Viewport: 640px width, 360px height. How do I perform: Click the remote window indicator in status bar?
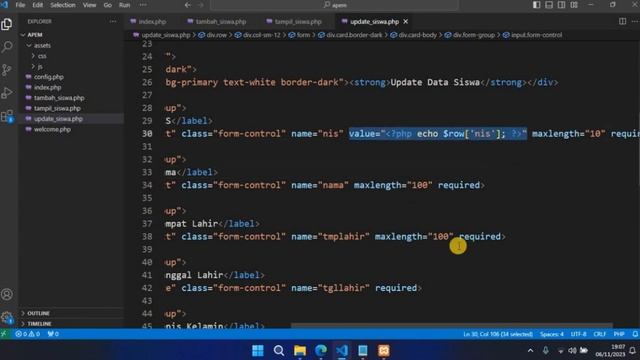(x=5, y=334)
